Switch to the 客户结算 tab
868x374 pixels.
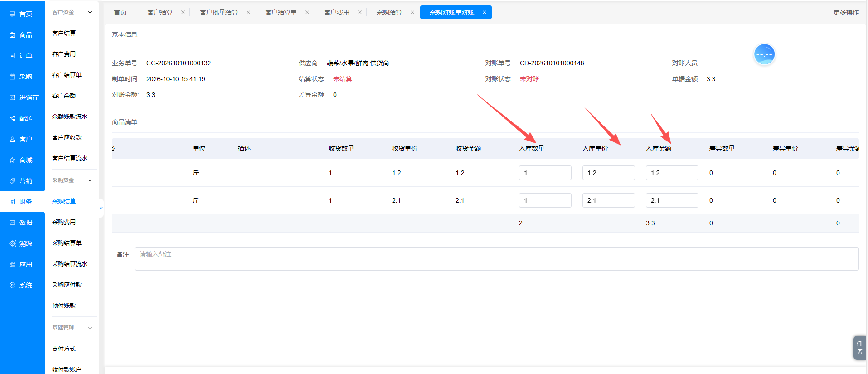point(160,12)
